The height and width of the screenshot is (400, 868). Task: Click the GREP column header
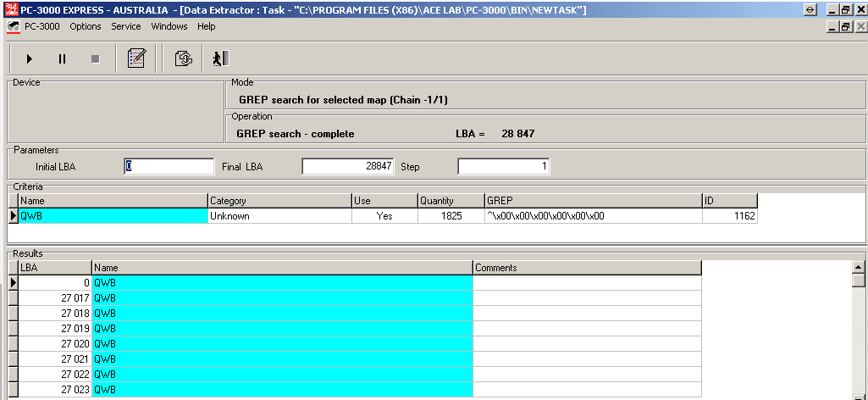coord(594,201)
